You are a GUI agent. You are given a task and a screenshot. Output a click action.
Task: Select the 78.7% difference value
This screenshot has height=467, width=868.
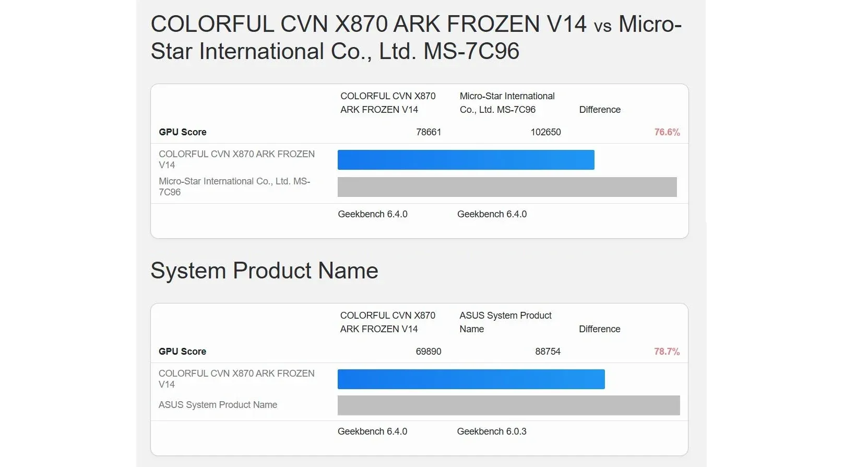(667, 352)
